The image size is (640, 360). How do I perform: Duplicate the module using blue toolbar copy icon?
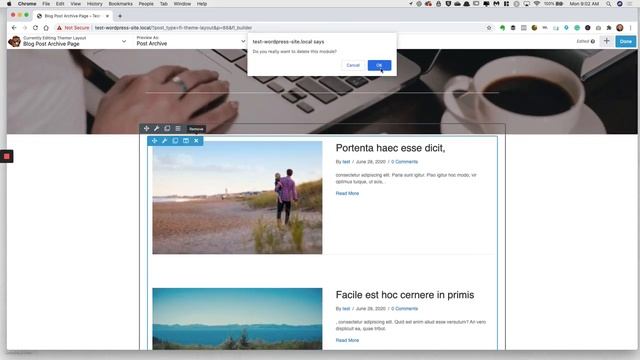175,141
